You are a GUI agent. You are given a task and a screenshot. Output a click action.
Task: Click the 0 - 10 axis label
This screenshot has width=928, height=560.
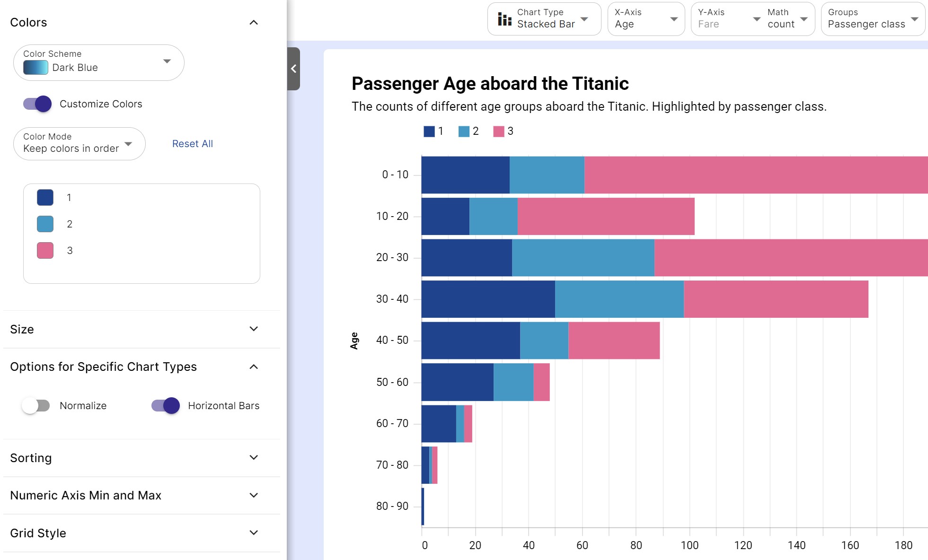pos(395,175)
